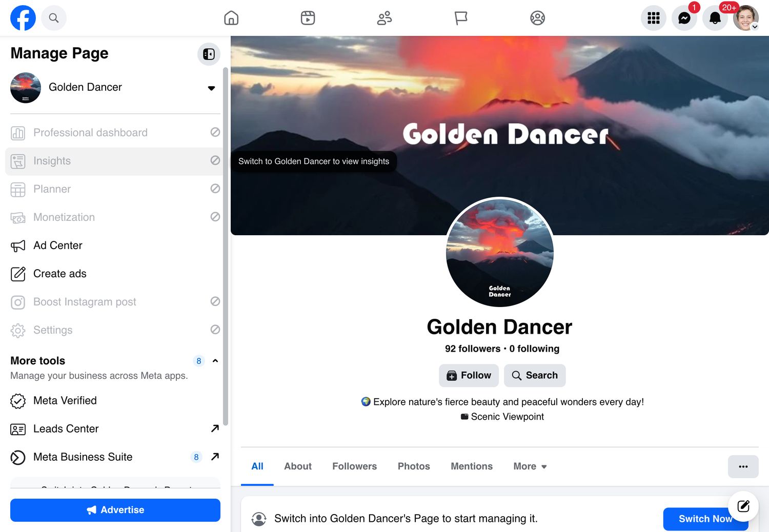Click the 92 followers link
This screenshot has width=769, height=532.
[473, 349]
